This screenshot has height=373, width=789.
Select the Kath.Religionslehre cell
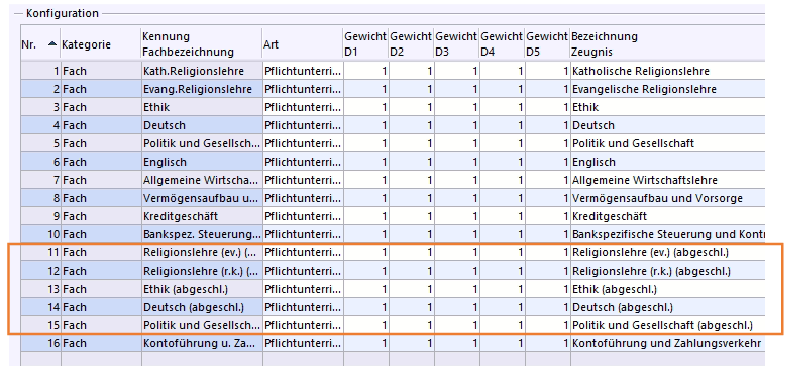pyautogui.click(x=201, y=71)
